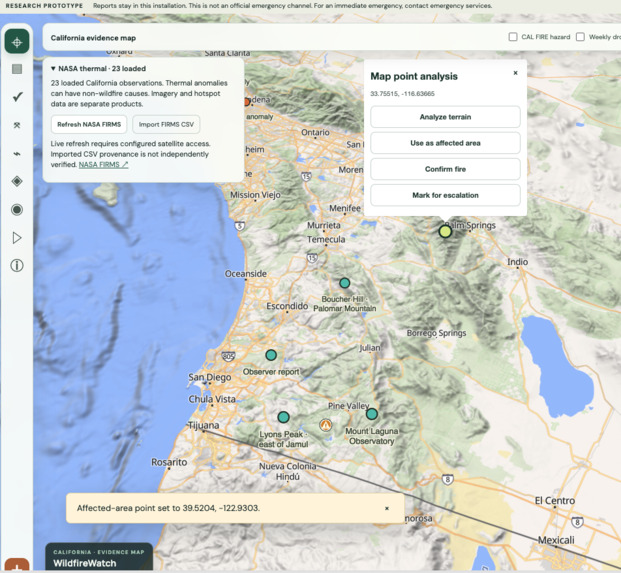Toggle the Weekly drought layer checkbox
Viewport: 621px width, 573px height.
(580, 37)
